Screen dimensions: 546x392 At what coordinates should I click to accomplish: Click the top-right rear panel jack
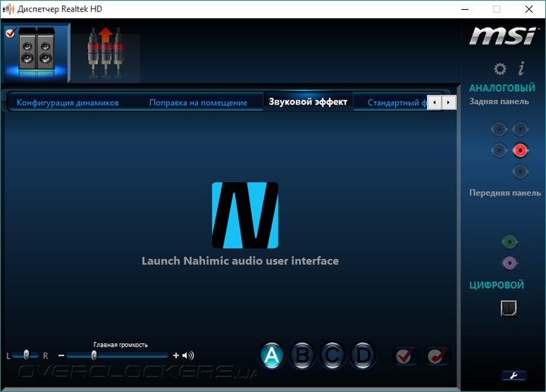tap(520, 130)
